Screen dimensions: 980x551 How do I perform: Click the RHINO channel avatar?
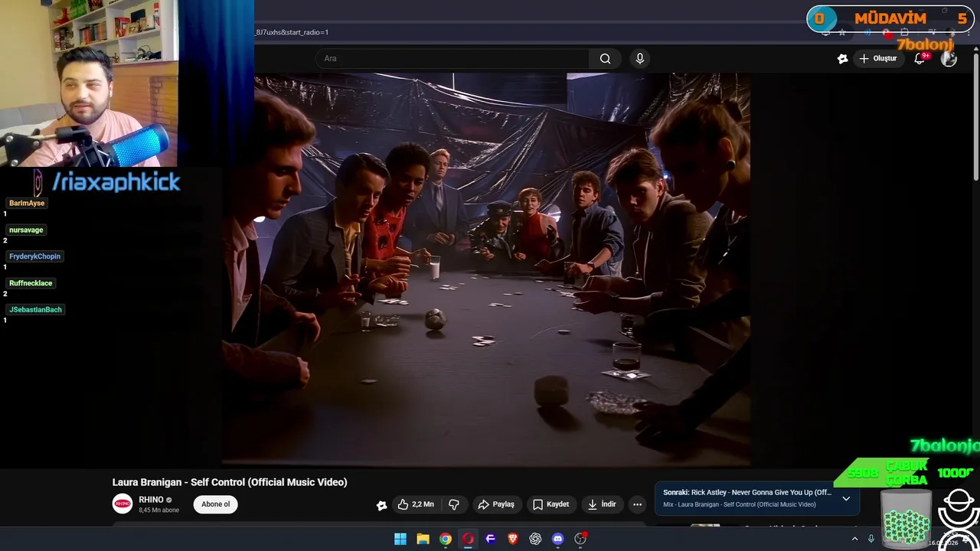(x=122, y=504)
